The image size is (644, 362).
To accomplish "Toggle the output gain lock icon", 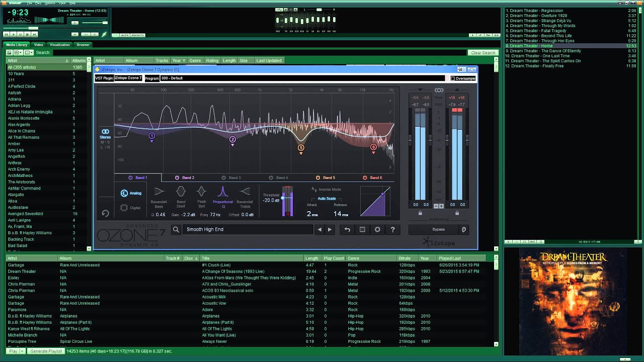I will coord(457,213).
